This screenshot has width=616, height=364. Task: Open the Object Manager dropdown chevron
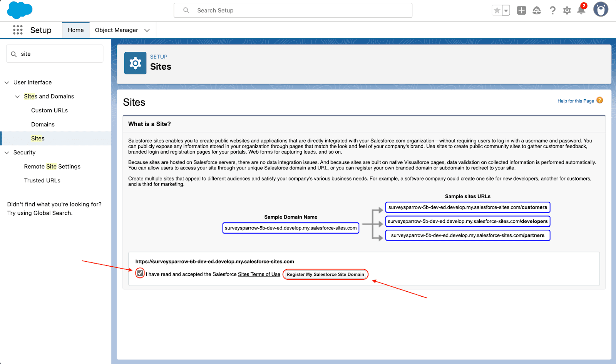pos(147,30)
